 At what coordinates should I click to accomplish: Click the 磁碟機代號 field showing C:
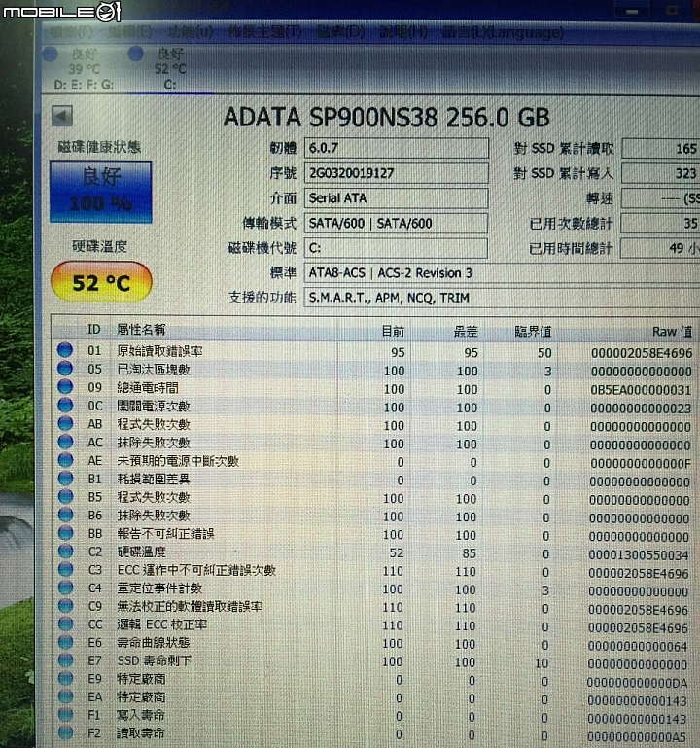tap(397, 248)
